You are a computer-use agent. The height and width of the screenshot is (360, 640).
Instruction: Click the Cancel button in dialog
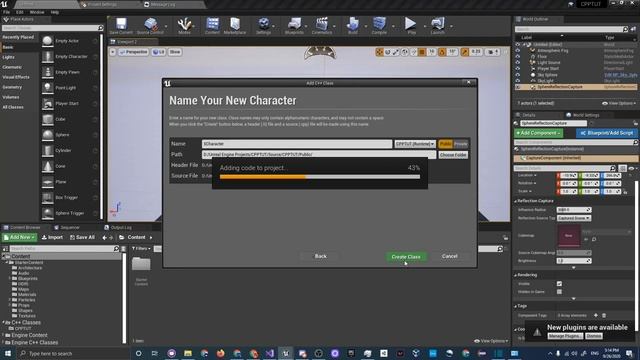pyautogui.click(x=449, y=256)
